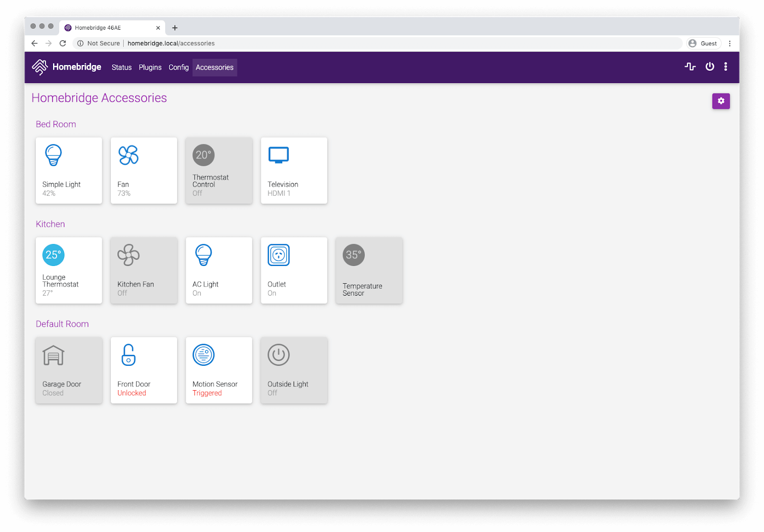The image size is (764, 532).
Task: Click the Motion Sensor icon
Action: [x=203, y=355]
